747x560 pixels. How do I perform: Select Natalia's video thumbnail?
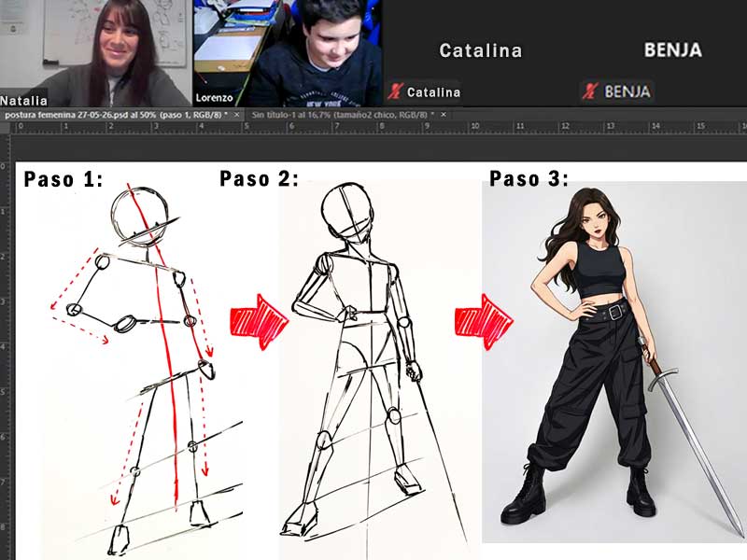[x=95, y=53]
